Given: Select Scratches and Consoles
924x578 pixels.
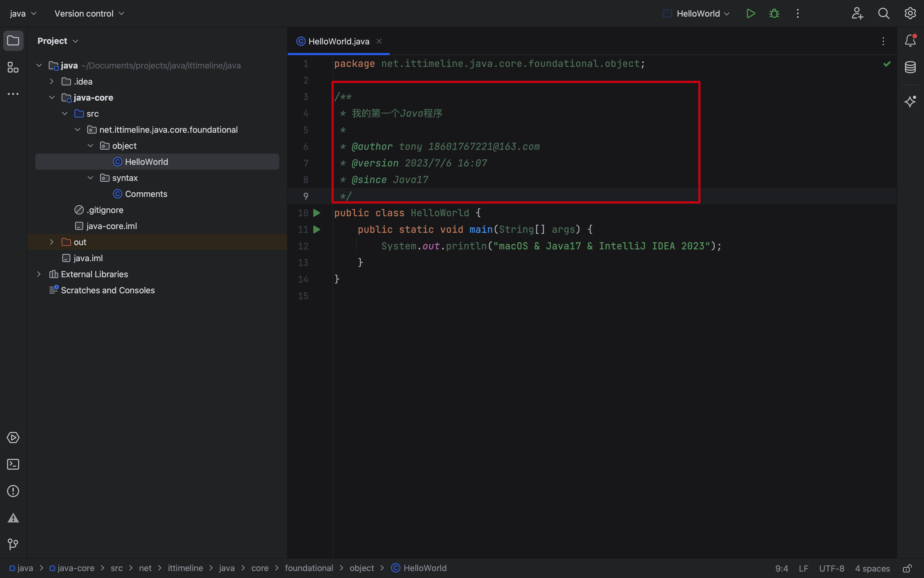Looking at the screenshot, I should (102, 290).
